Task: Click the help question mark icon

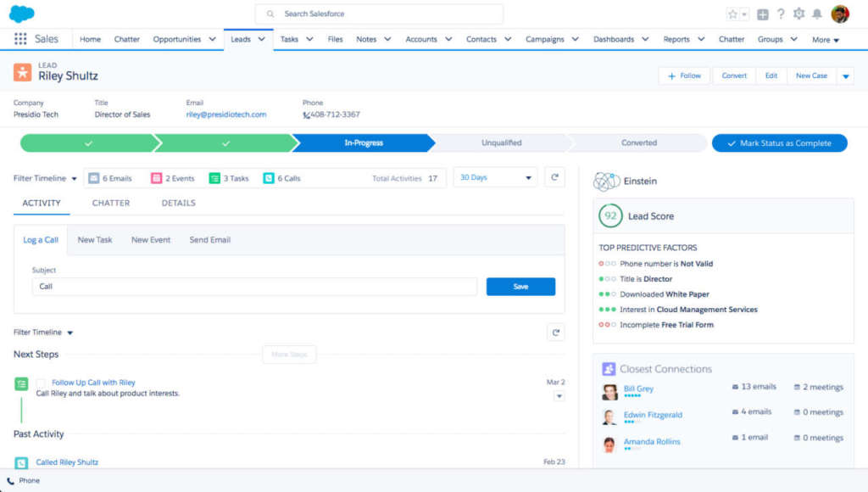Action: coord(781,14)
